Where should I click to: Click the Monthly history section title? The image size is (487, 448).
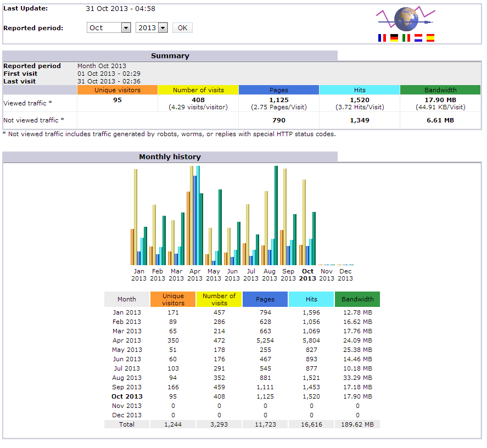point(170,157)
